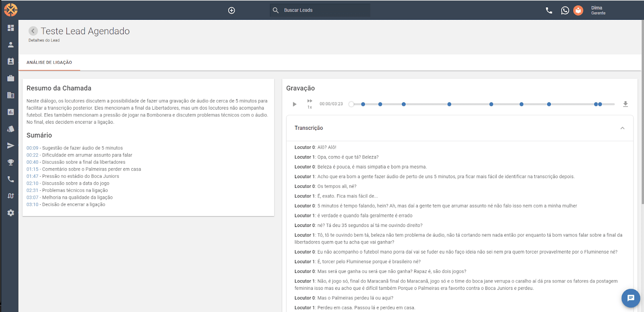Viewport: 644px width, 312px height.
Task: Open the trophy icon in sidebar
Action: pos(11,162)
